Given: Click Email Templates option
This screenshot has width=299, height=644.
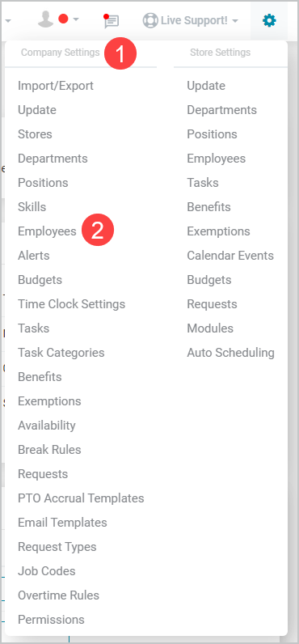Looking at the screenshot, I should [62, 523].
